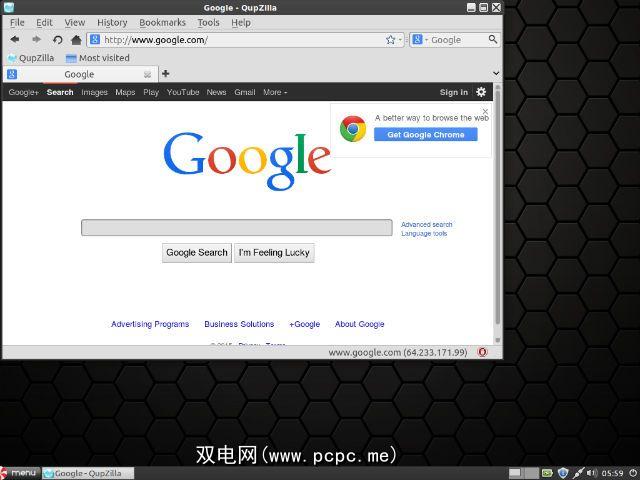This screenshot has width=640, height=480.
Task: Open About Google link
Action: (360, 324)
